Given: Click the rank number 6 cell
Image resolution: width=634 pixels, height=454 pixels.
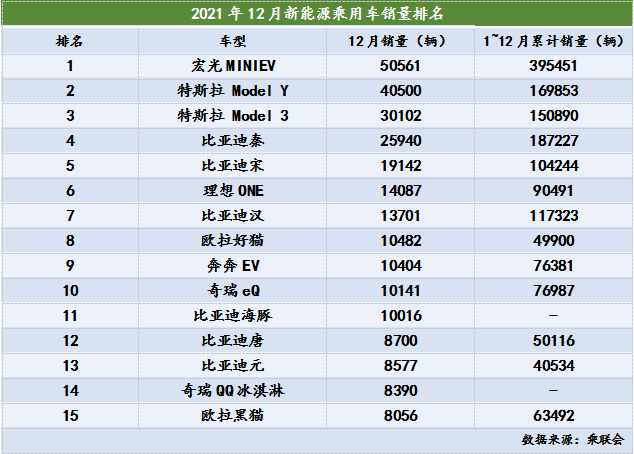Looking at the screenshot, I should (70, 191).
